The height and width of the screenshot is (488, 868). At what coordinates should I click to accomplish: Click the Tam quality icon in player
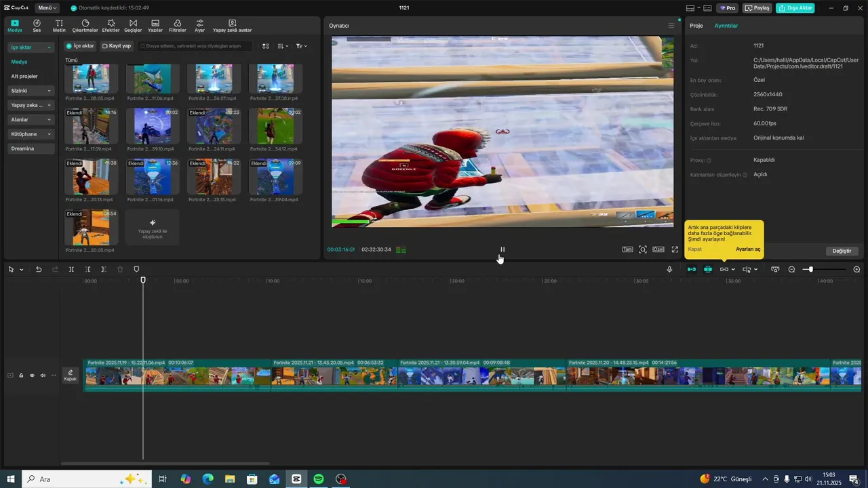click(628, 249)
